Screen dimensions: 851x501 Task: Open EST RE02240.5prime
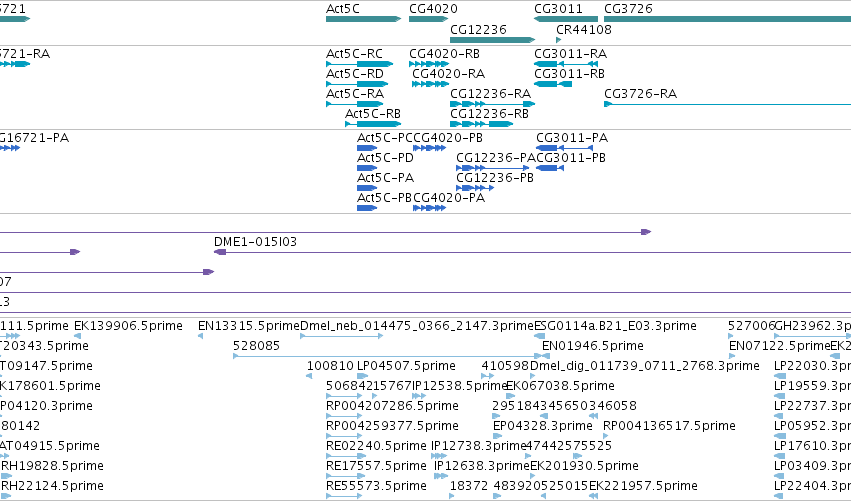tap(376, 446)
